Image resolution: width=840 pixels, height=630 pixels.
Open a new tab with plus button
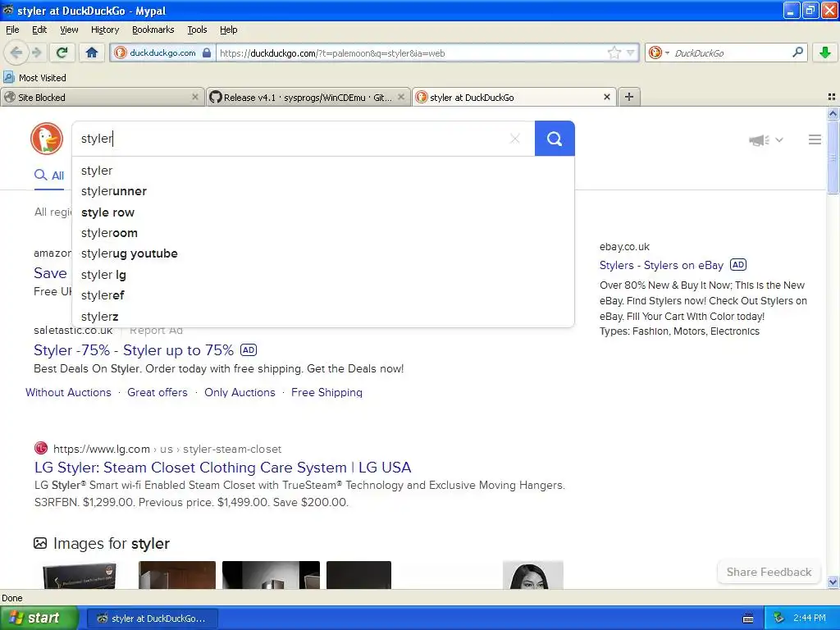(629, 97)
